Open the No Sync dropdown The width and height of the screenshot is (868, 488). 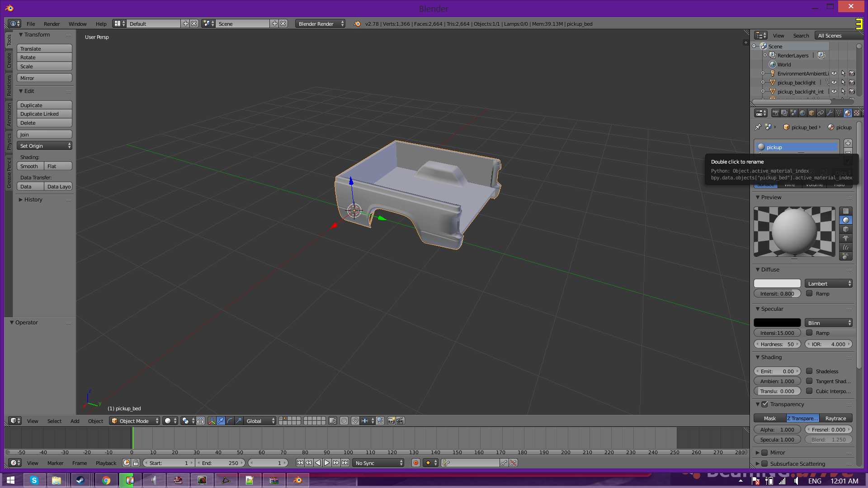pyautogui.click(x=378, y=463)
